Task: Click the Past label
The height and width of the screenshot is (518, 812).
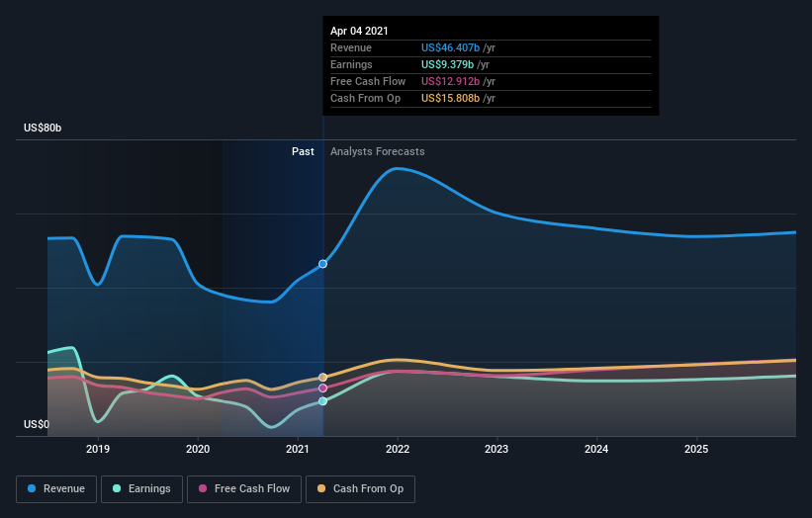Action: (x=303, y=151)
